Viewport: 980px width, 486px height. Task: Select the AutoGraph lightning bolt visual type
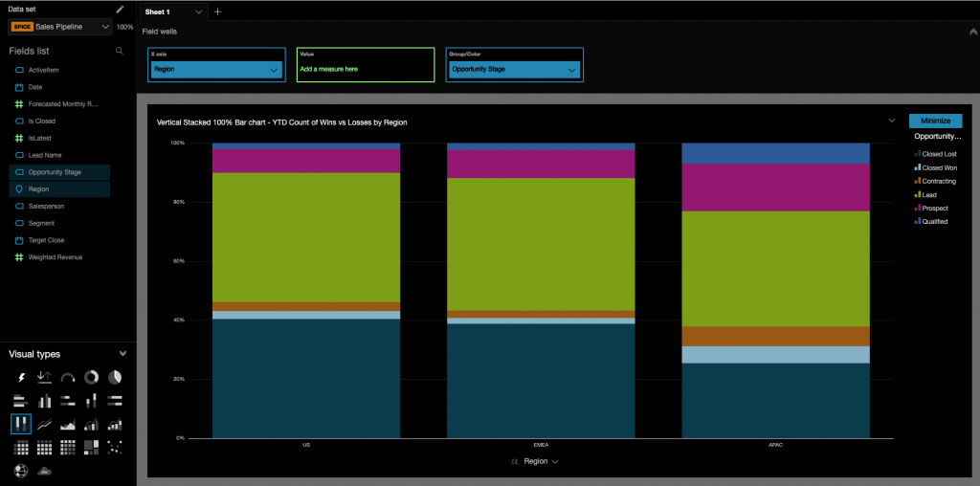pyautogui.click(x=21, y=378)
